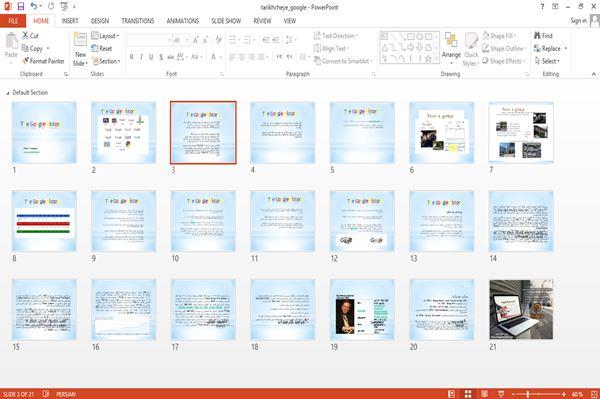This screenshot has width=600, height=399.
Task: Switch to ANIMATIONS tab
Action: [x=183, y=21]
